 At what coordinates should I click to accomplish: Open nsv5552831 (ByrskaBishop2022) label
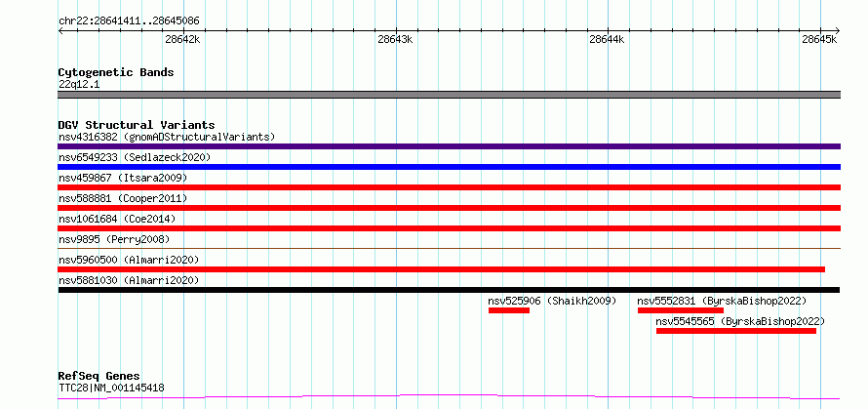[722, 301]
